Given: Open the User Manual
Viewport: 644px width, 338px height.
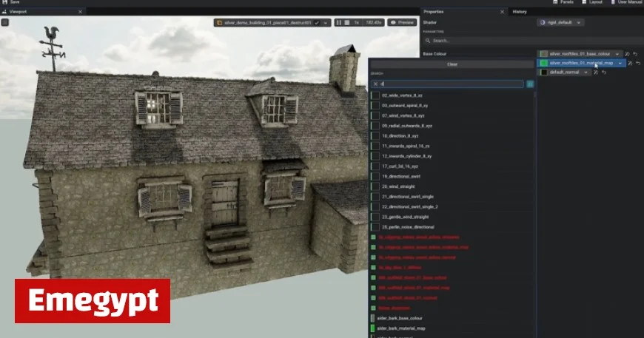Looking at the screenshot, I should (624, 3).
